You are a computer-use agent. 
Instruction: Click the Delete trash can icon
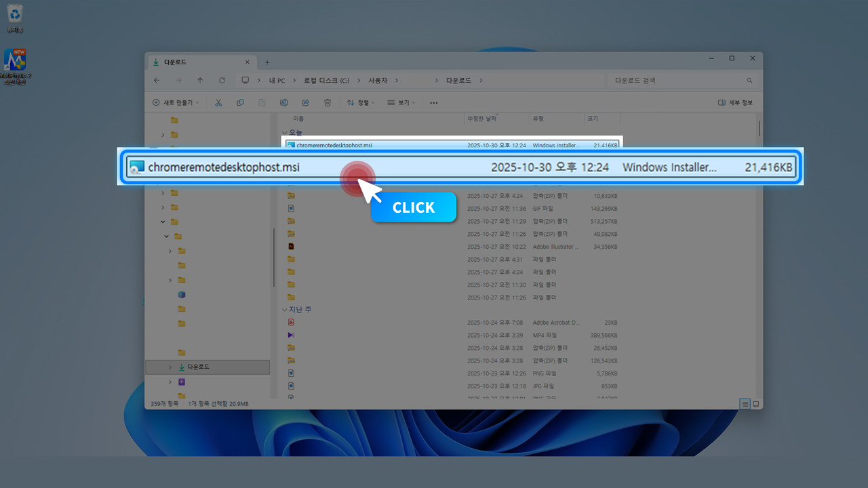328,103
